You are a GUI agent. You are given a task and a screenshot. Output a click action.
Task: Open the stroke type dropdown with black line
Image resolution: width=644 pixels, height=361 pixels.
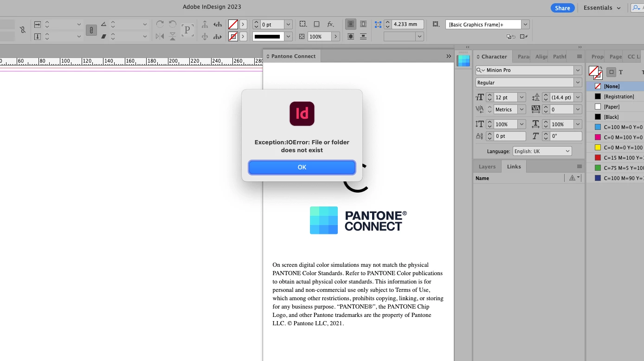(x=288, y=36)
